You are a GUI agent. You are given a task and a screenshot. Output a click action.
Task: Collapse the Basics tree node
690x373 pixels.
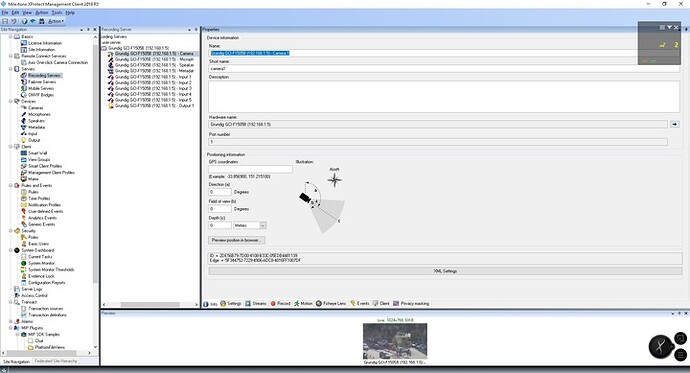click(x=11, y=37)
